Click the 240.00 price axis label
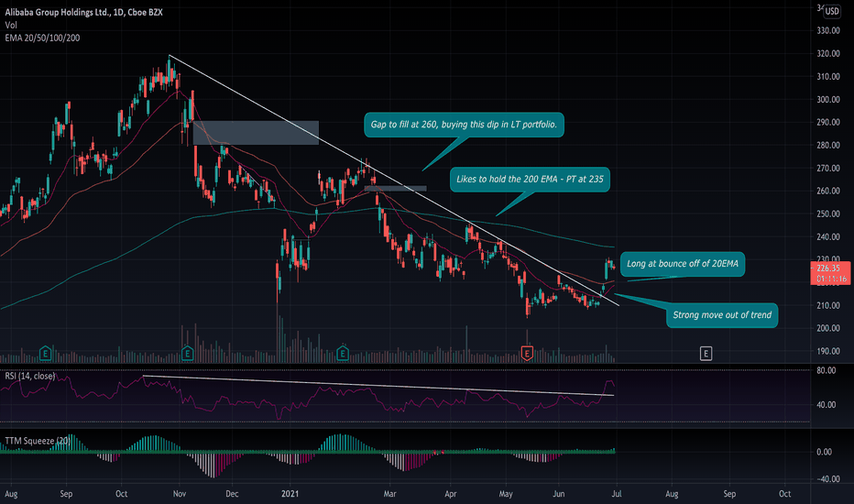This screenshot has height=504, width=854. click(827, 237)
